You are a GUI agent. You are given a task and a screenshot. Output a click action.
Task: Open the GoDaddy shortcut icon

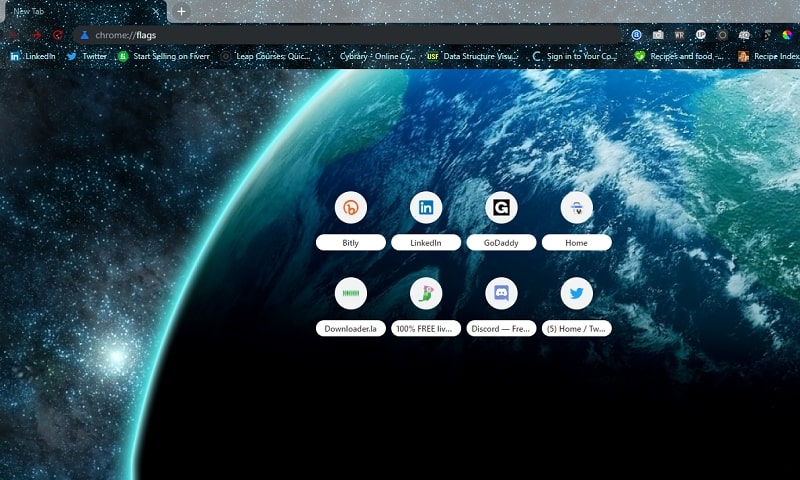501,208
